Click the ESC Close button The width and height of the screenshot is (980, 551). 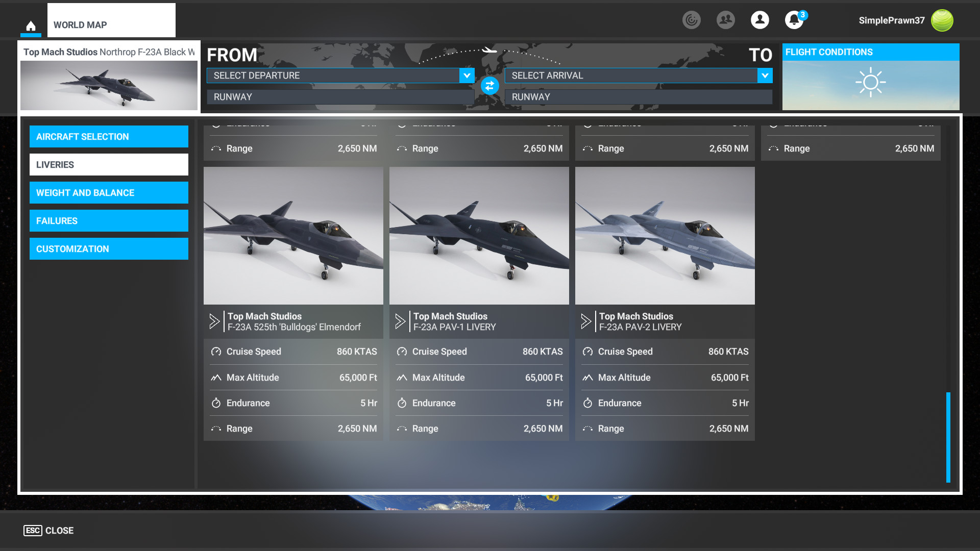(x=48, y=531)
